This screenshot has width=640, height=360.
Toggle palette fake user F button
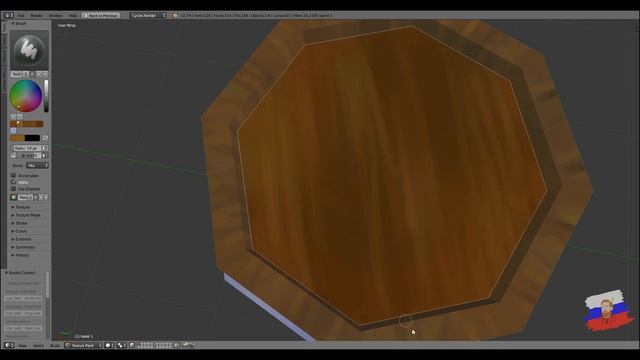(36, 197)
